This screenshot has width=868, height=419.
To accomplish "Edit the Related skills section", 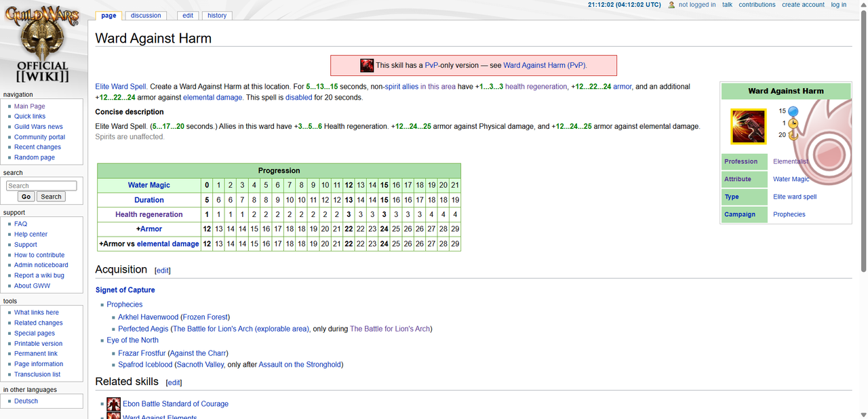I will point(174,382).
